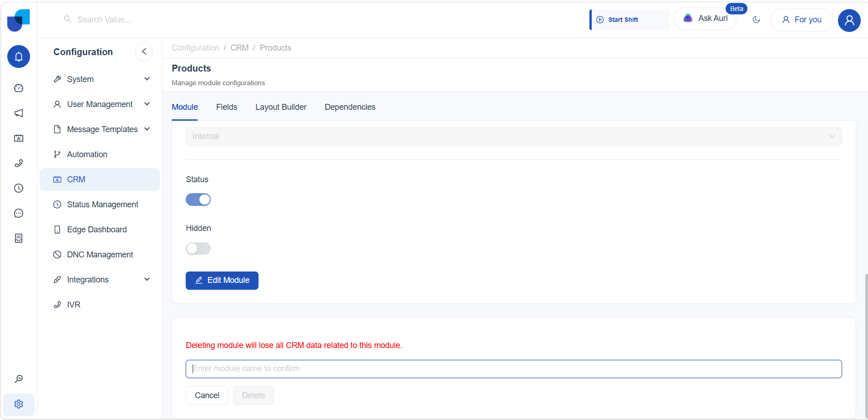Click the Message Templates file icon

57,129
